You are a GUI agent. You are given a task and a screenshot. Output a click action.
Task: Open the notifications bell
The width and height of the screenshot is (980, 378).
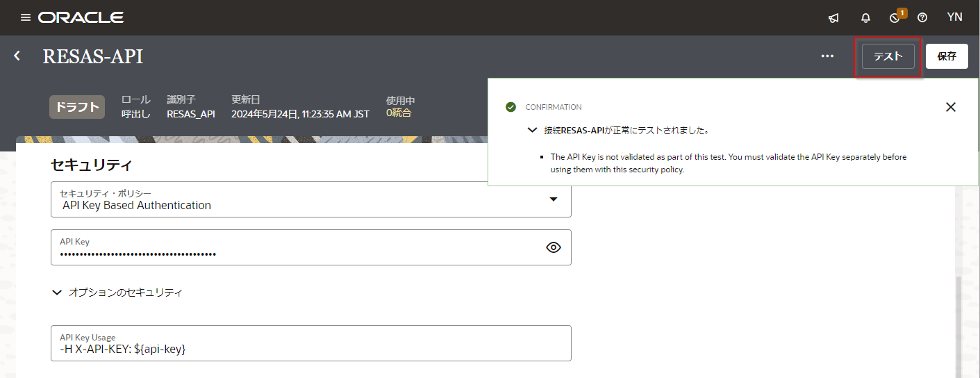(x=865, y=18)
